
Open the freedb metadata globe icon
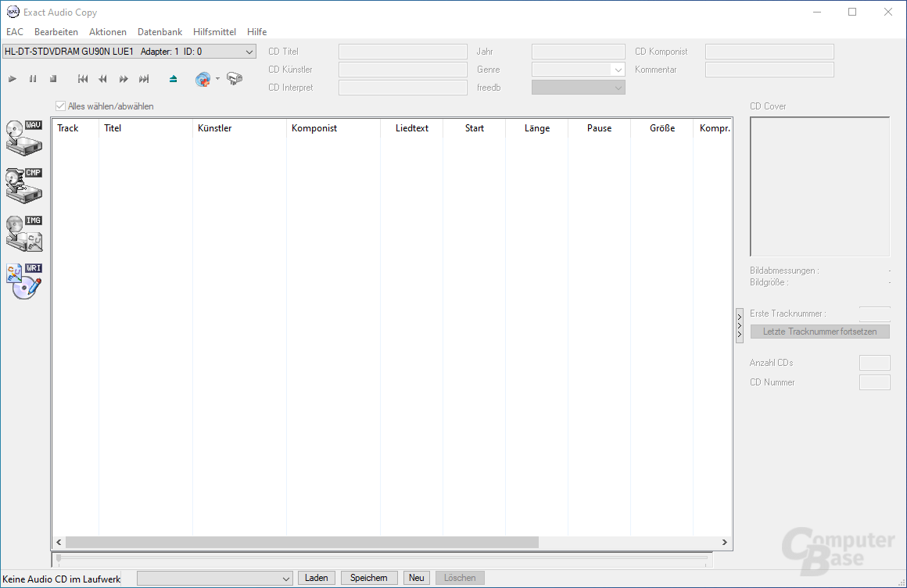click(203, 78)
